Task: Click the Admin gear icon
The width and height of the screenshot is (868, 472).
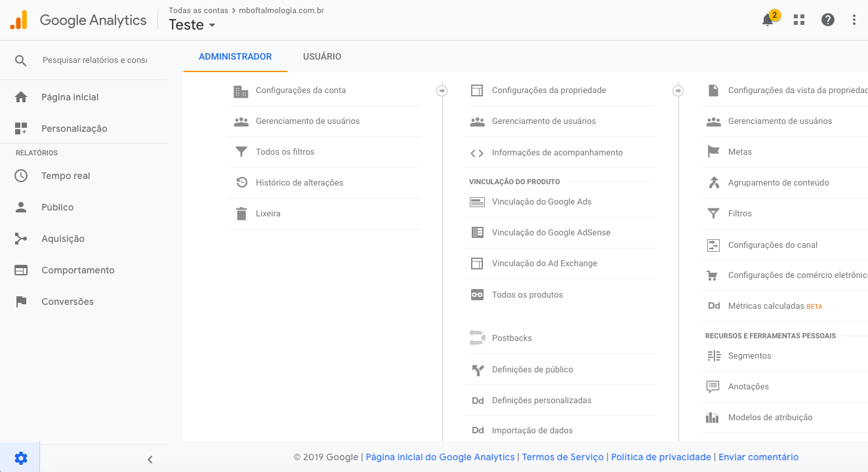Action: 21,458
